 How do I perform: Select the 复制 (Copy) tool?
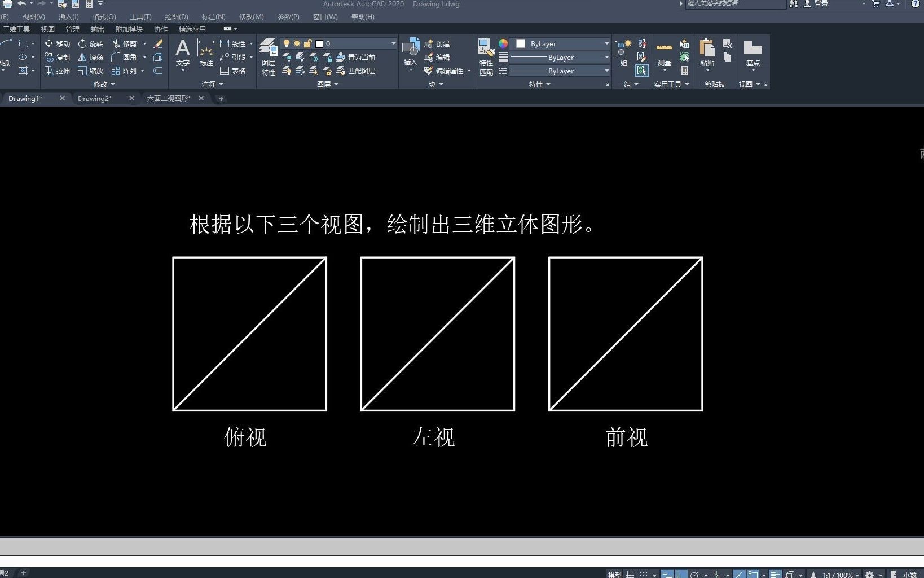click(x=57, y=57)
